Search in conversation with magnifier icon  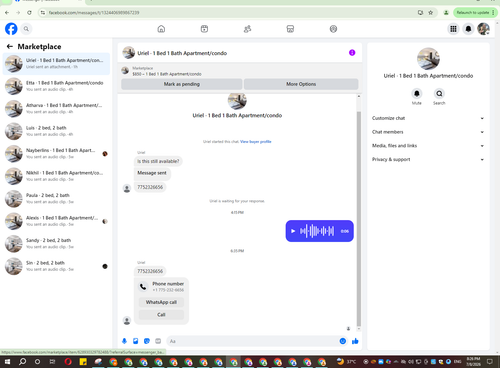click(x=439, y=94)
